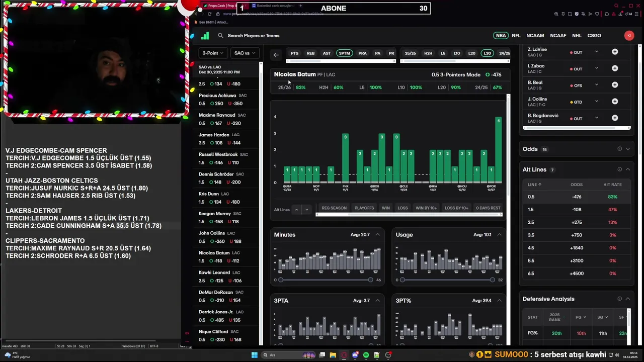Toggle the REG SEASON filter

click(x=334, y=208)
